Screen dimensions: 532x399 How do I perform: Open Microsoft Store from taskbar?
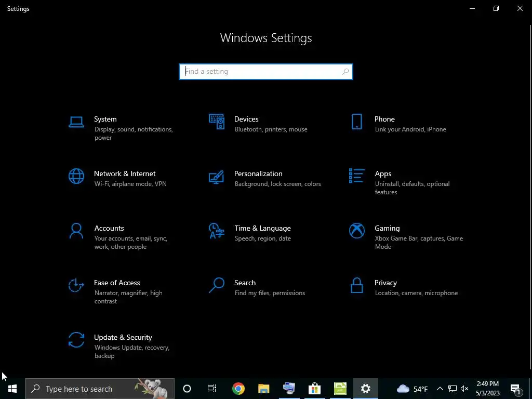pos(314,389)
